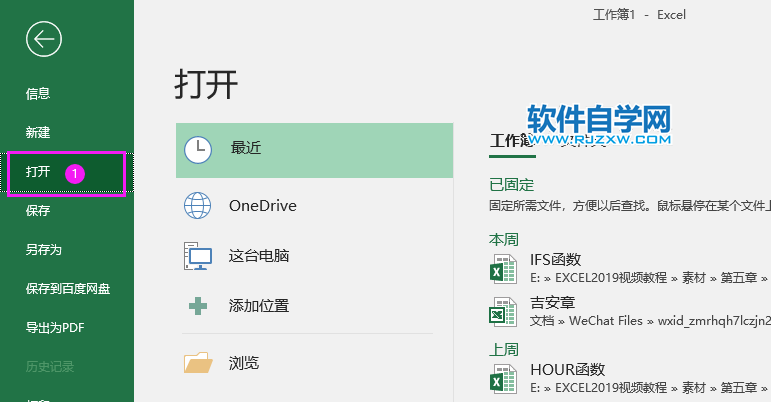Select the 最近 location entry
Screen dimensions: 771x402
314,150
